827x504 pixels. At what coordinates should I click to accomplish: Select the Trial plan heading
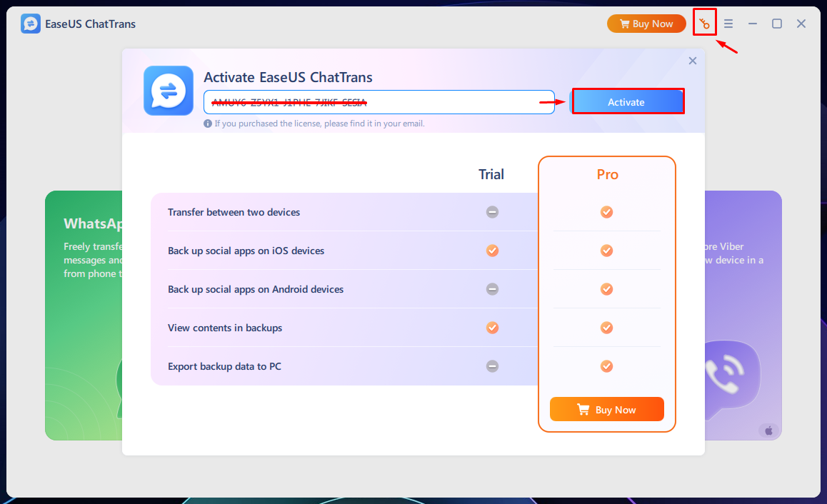click(x=491, y=174)
